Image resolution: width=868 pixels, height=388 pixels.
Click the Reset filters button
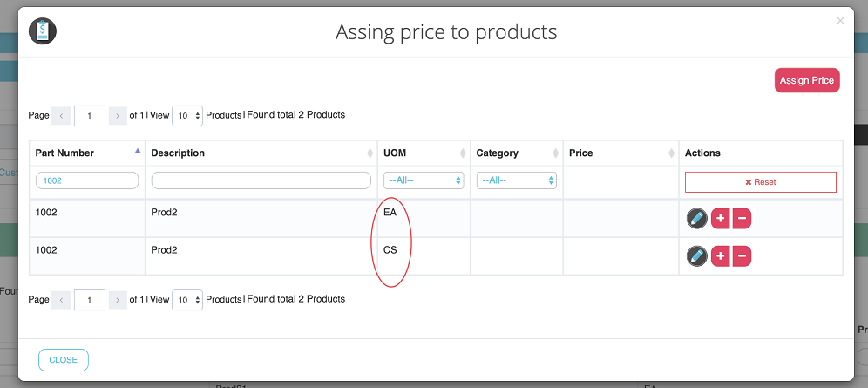[760, 181]
